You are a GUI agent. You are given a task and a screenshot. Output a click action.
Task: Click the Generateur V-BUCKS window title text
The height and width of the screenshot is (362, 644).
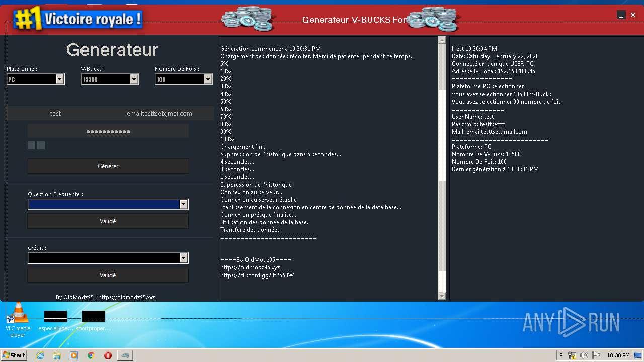point(355,20)
